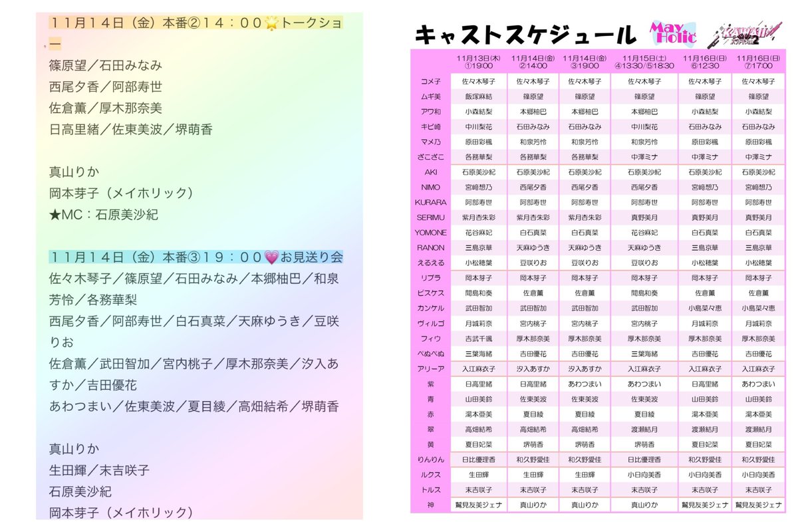Click the line 生田輝／末吉咲子
This screenshot has width=798, height=532.
(x=99, y=470)
